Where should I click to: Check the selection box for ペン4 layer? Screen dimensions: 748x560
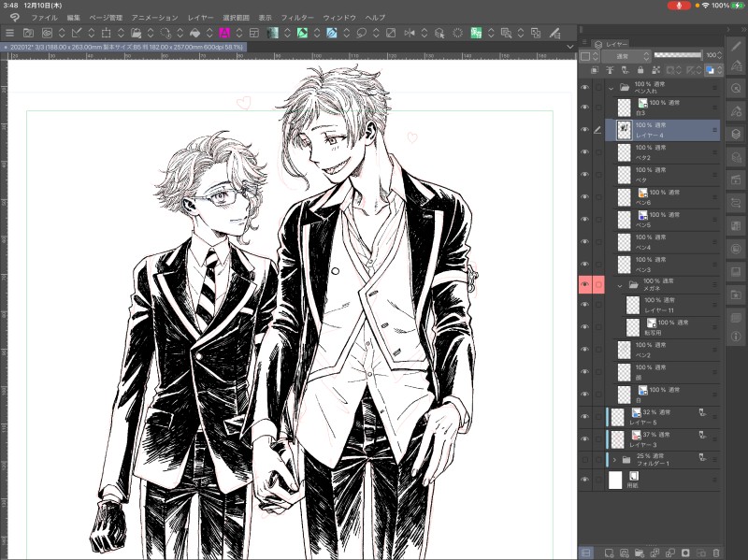pos(598,242)
